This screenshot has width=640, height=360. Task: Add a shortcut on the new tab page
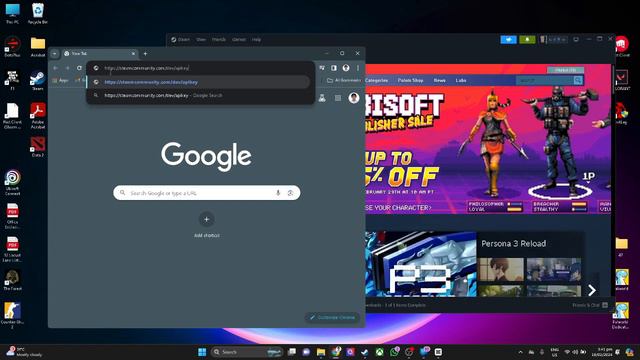[207, 224]
